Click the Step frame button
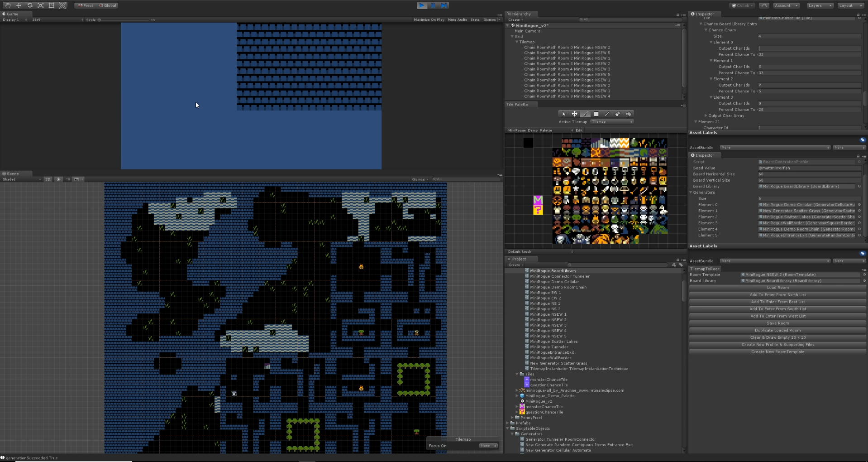The image size is (868, 462). point(444,5)
